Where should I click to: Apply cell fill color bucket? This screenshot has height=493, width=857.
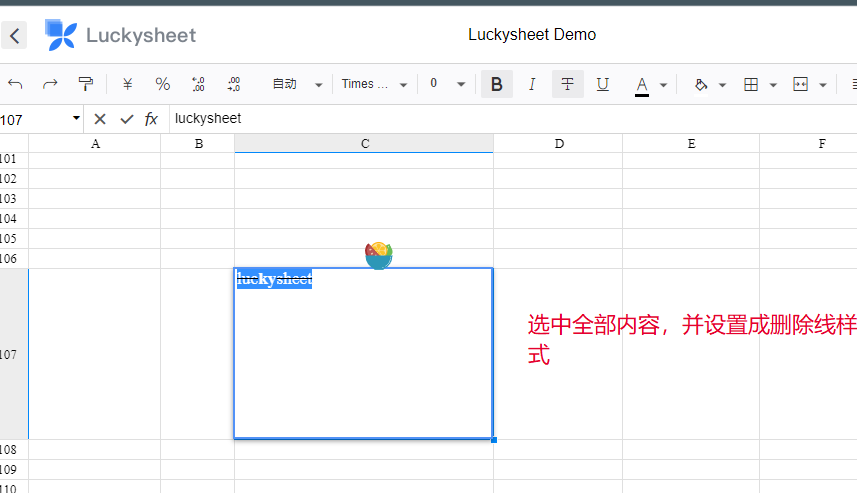coord(701,85)
